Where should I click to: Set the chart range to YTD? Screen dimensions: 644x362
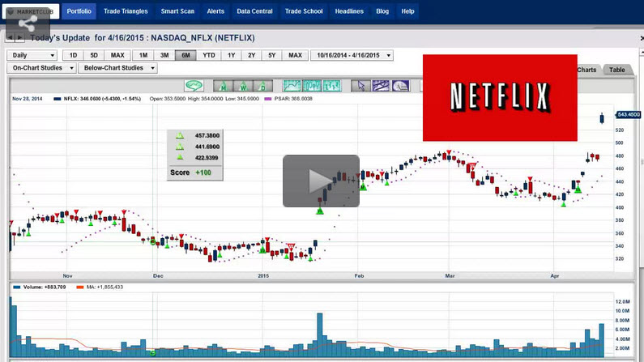coord(208,56)
